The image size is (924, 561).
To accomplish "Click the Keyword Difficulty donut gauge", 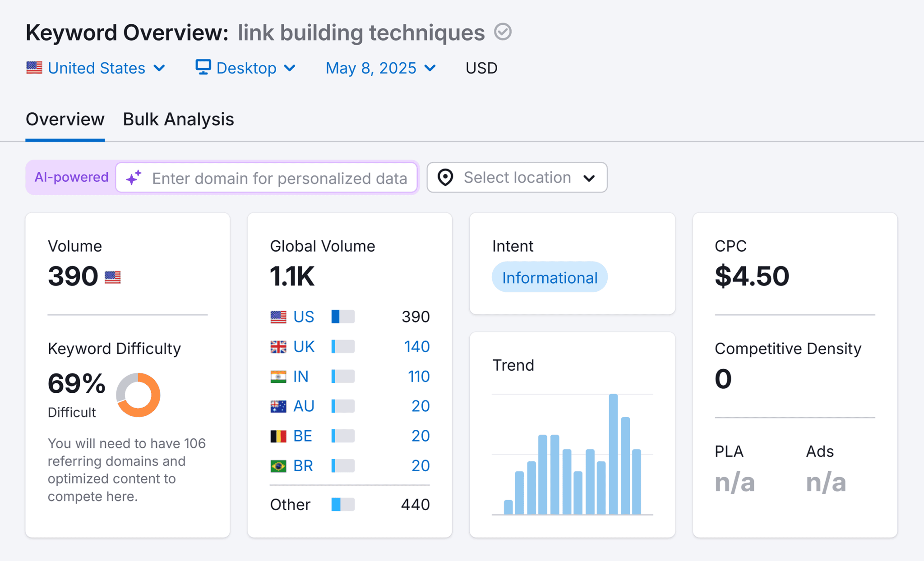I will pyautogui.click(x=138, y=395).
